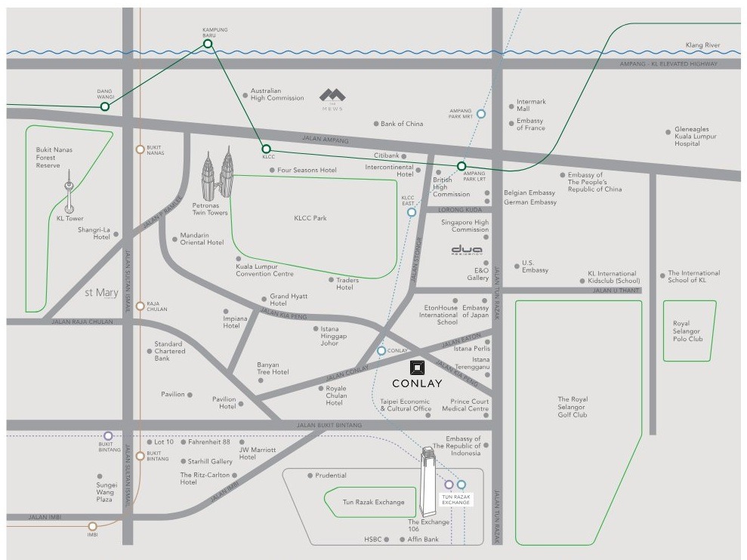
Task: Click the Ampang - KL Elevated Highway label
Action: tap(668, 64)
